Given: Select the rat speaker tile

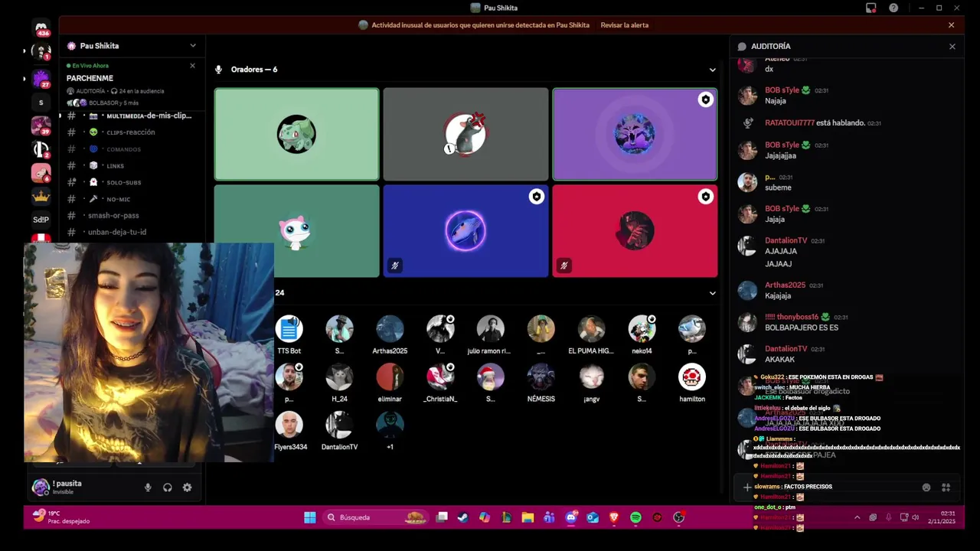Looking at the screenshot, I should 465,135.
